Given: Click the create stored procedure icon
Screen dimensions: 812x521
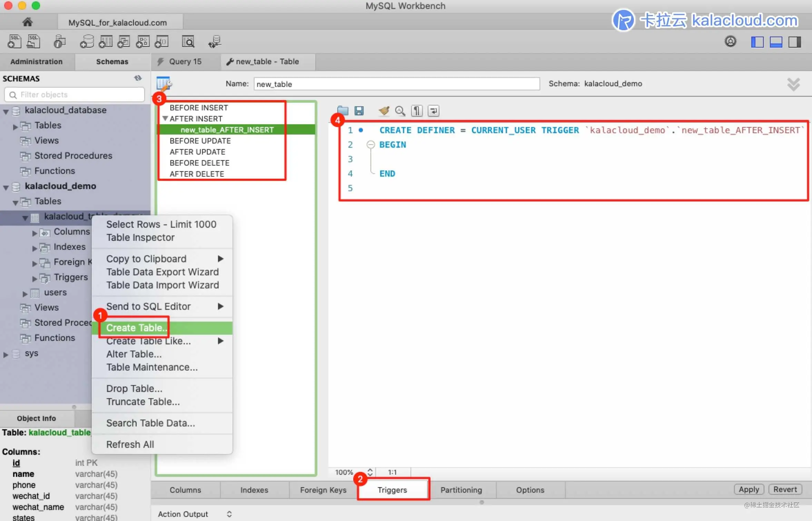Looking at the screenshot, I should click(x=142, y=42).
